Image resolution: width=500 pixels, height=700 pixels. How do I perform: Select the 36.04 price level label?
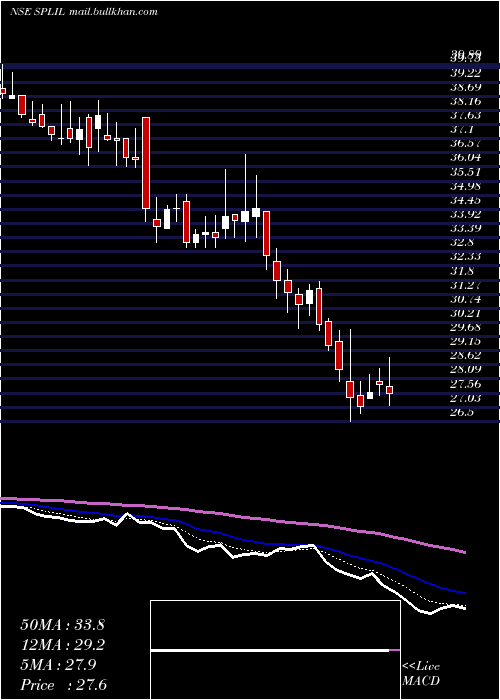coord(466,158)
